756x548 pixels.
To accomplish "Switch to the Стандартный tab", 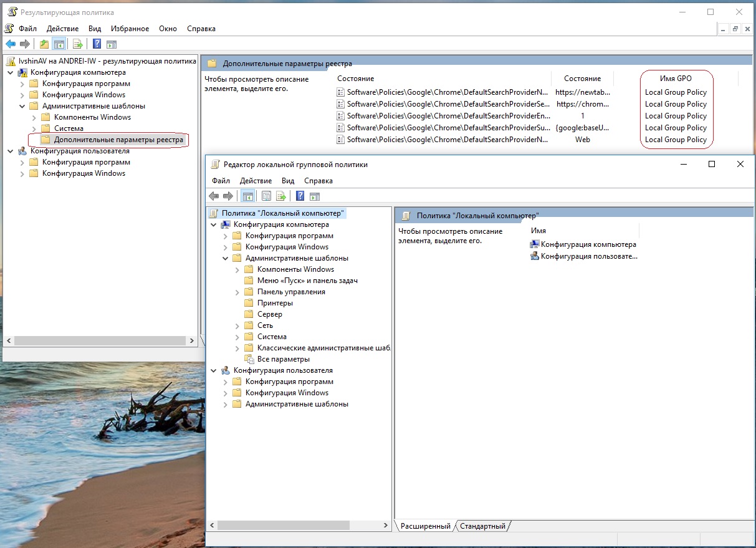I will click(482, 526).
